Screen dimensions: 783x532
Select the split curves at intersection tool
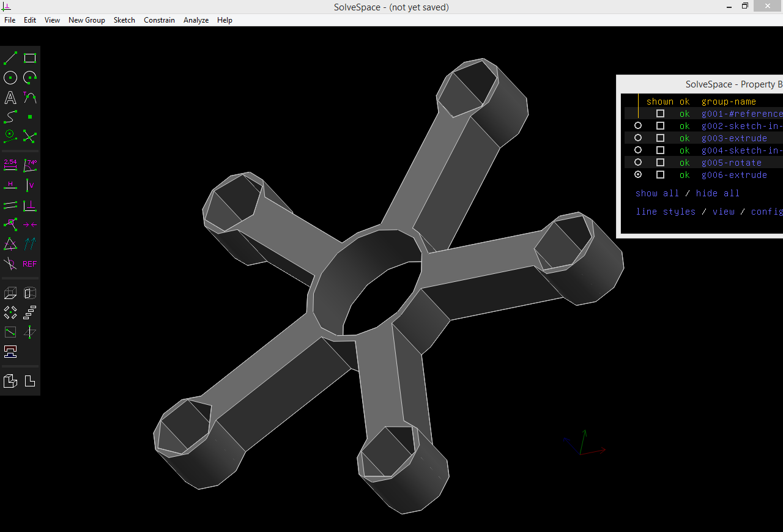[x=30, y=136]
